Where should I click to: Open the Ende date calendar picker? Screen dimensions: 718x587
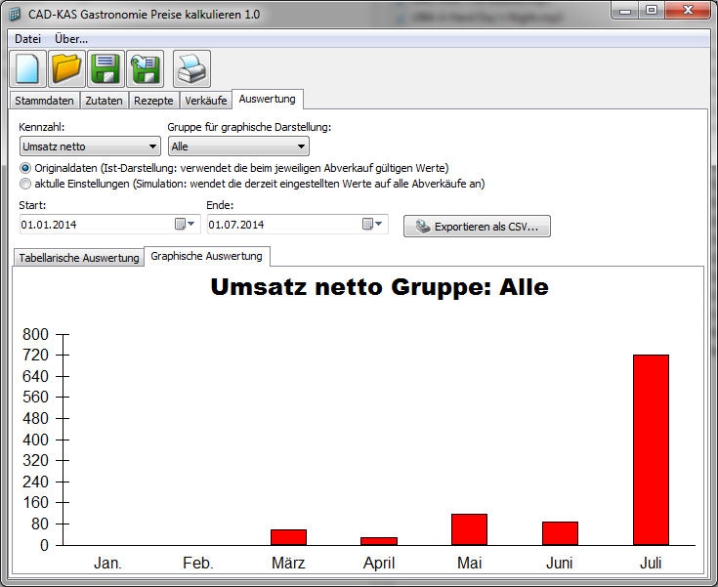373,224
